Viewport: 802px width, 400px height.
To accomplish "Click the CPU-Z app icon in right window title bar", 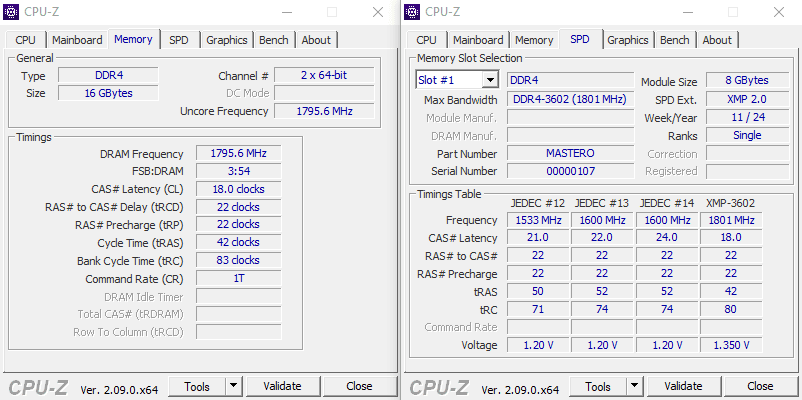I will 412,12.
